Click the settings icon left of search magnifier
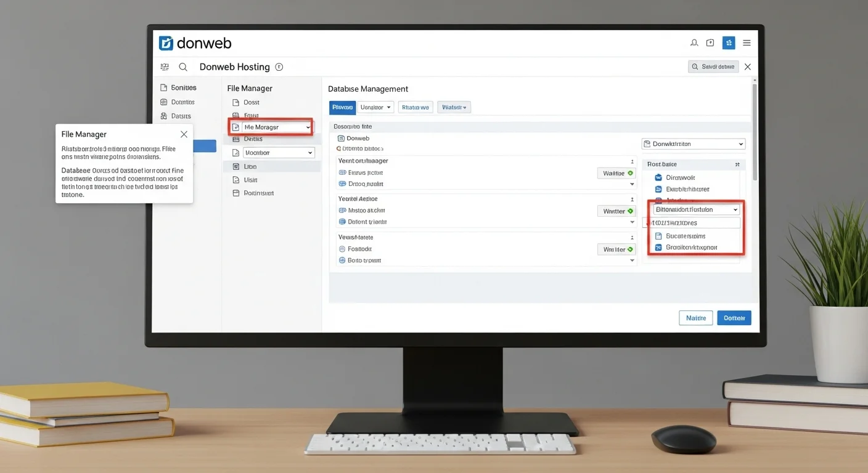 coord(165,67)
